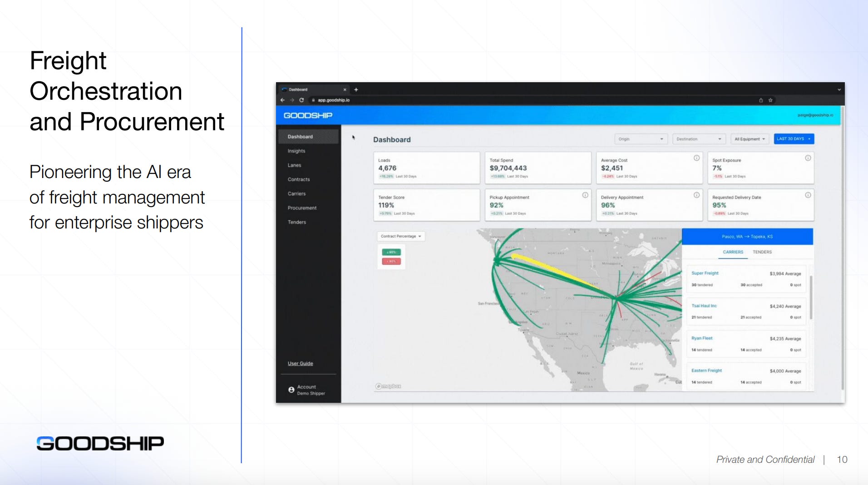Open info icon on Pickup Appointment card
The height and width of the screenshot is (485, 868).
pyautogui.click(x=585, y=195)
